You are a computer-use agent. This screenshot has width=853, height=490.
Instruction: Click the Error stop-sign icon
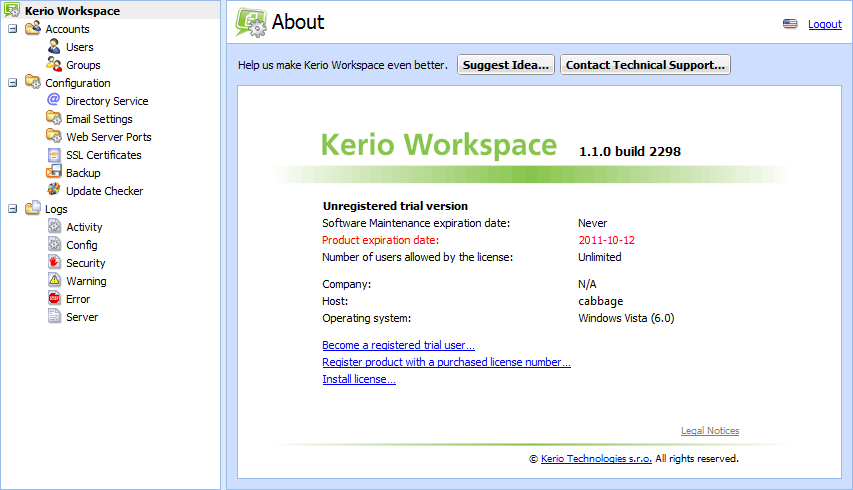click(x=54, y=299)
